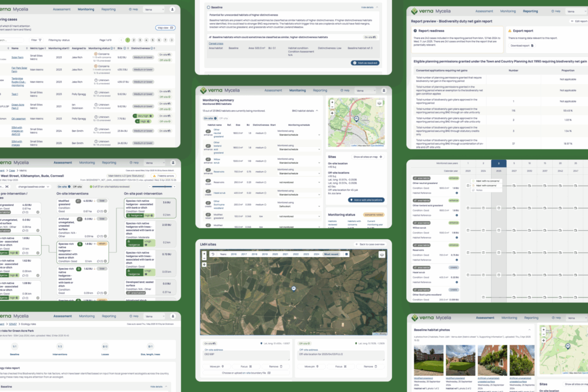This screenshot has height=392, width=588.
Task: Select the site pin on LMH satellite map
Action: tap(293, 288)
